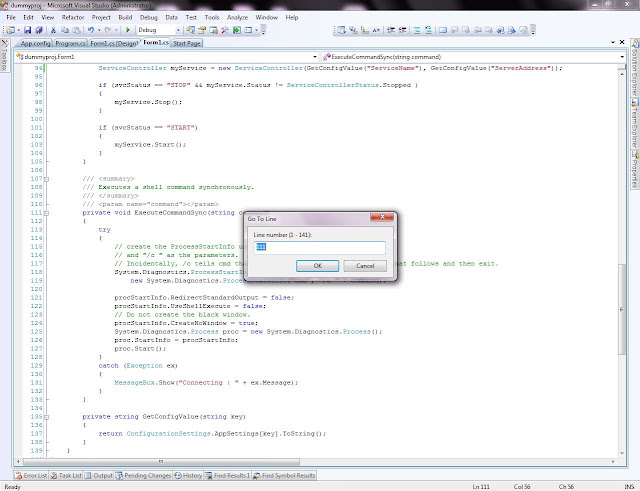Image resolution: width=640 pixels, height=491 pixels.
Task: Open the File menu
Action: (x=11, y=18)
